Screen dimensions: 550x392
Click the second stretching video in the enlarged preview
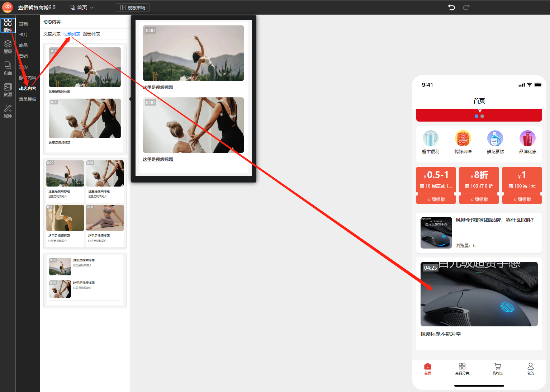193,125
